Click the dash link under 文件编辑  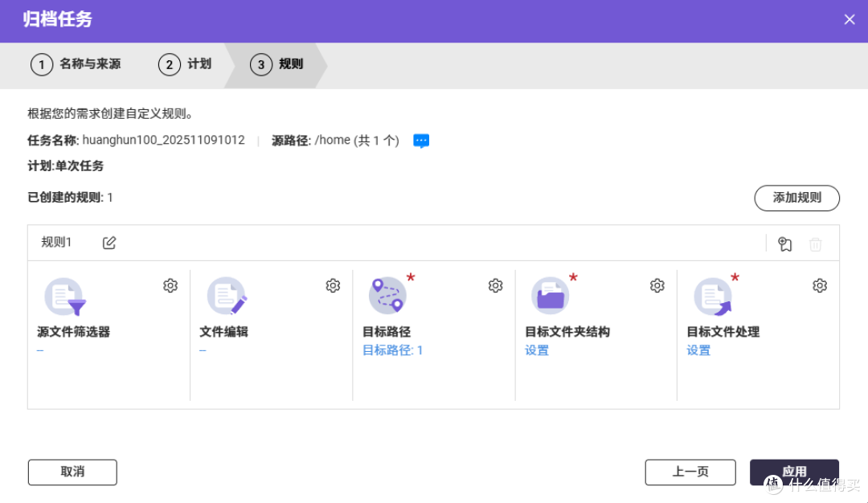(203, 350)
